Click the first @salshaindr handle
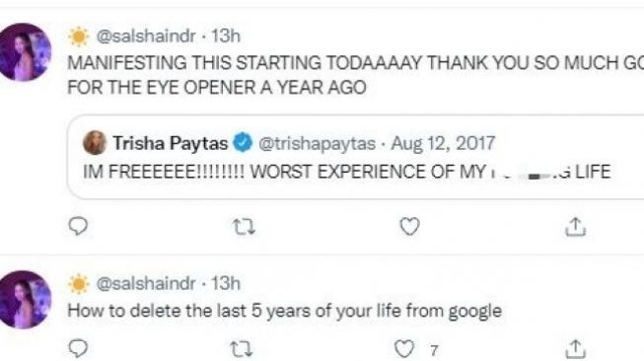644x361 pixels. (x=146, y=36)
